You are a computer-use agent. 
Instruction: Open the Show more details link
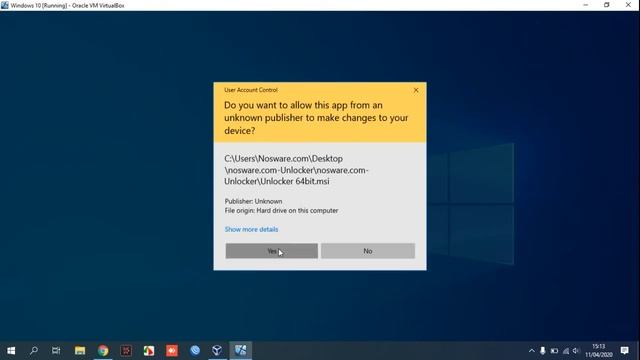pyautogui.click(x=251, y=229)
